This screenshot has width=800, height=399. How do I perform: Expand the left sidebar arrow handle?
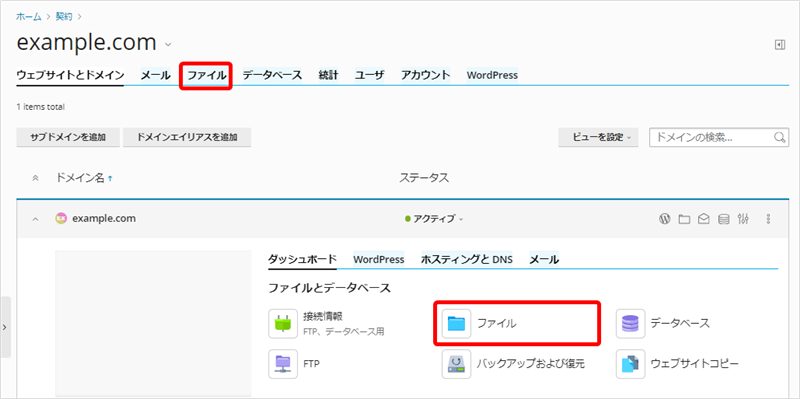[x=5, y=327]
